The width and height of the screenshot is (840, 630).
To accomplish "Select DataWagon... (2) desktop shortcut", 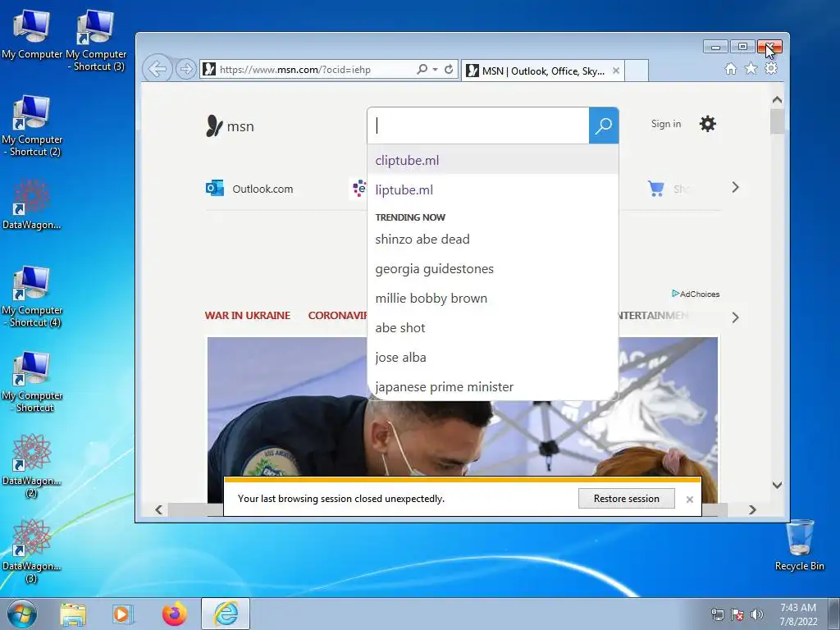I will (32, 465).
